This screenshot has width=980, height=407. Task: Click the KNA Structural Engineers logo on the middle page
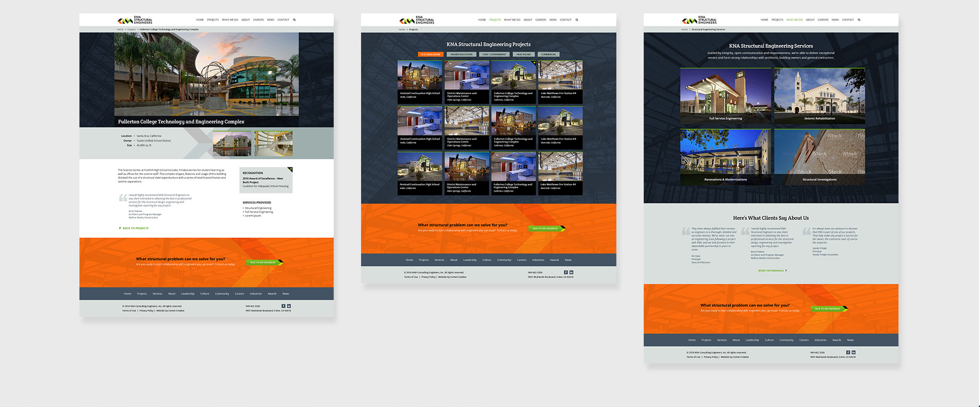coord(417,20)
